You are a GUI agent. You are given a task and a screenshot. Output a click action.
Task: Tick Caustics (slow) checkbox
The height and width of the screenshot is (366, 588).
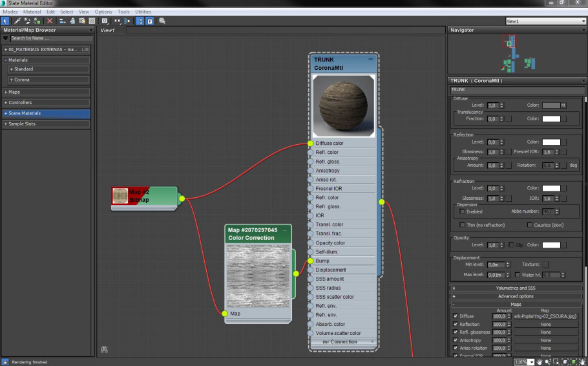tap(529, 225)
